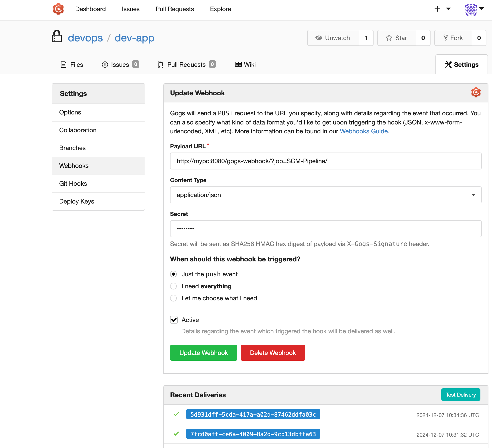Click the private repository lock icon
This screenshot has width=492, height=448.
point(57,37)
